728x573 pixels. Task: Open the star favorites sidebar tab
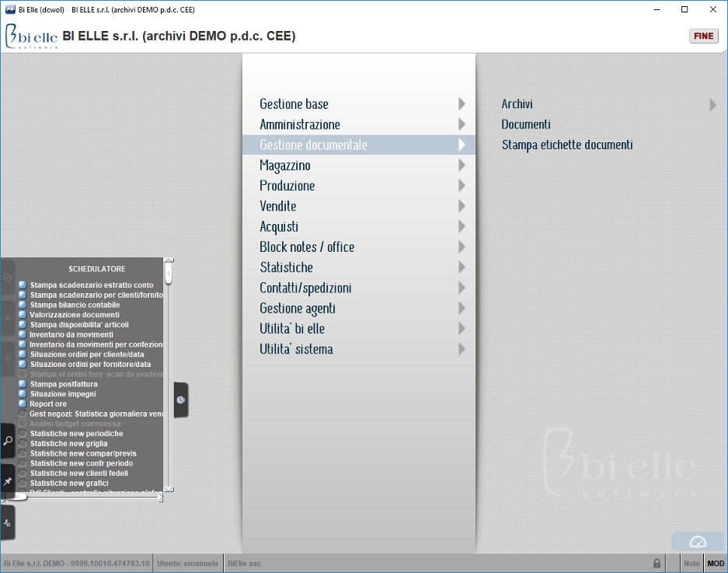tap(8, 318)
